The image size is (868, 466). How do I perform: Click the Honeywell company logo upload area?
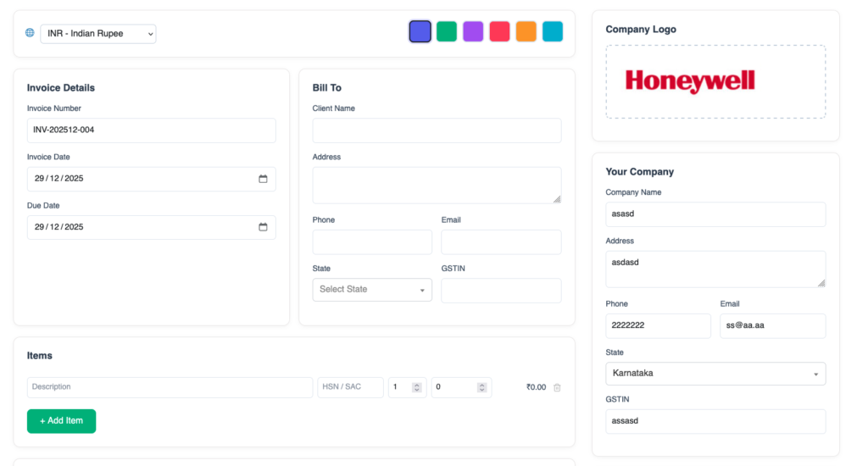click(x=715, y=82)
